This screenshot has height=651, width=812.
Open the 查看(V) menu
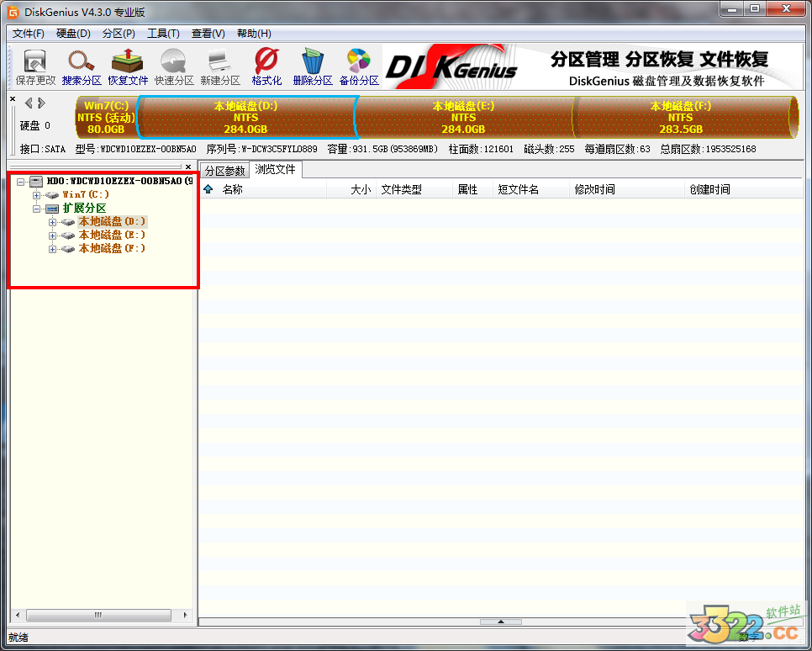pos(208,34)
